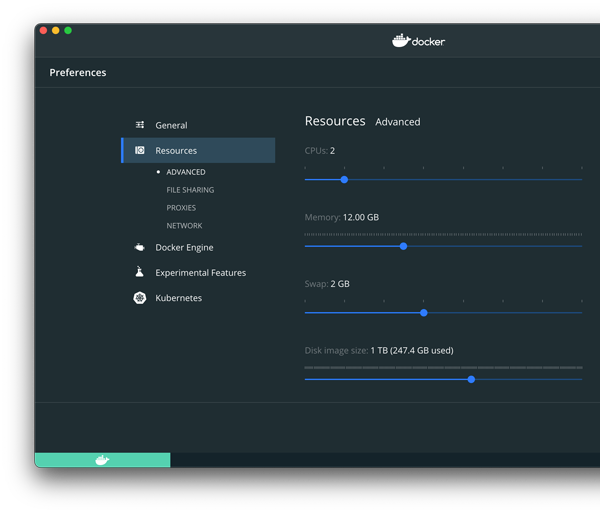The height and width of the screenshot is (513, 600).
Task: Maximize the window with green button
Action: (68, 31)
